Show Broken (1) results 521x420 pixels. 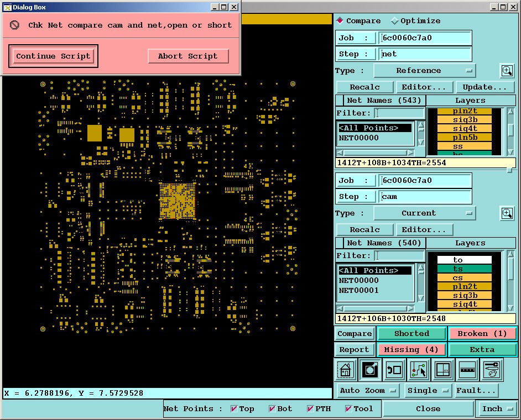coord(482,333)
